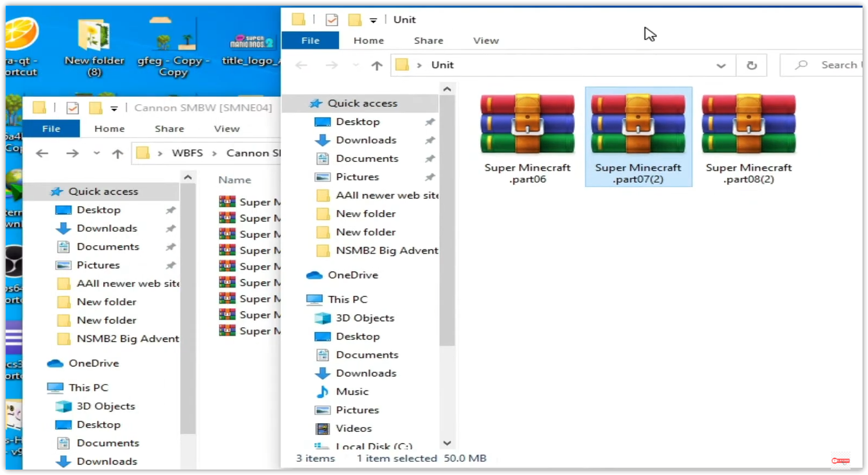The height and width of the screenshot is (475, 868).
Task: Click Downloads arrow icon under Quick access, Cannon window
Action: [x=63, y=229]
